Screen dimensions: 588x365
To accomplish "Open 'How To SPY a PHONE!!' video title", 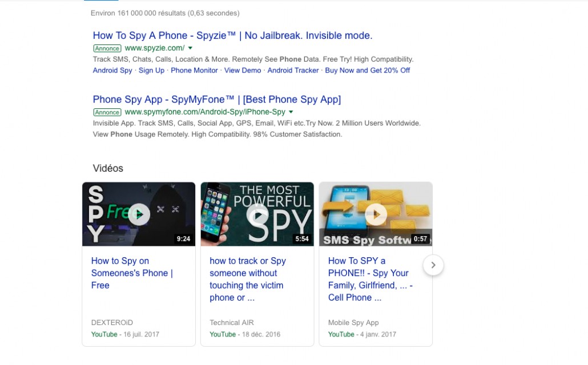I will pos(370,279).
